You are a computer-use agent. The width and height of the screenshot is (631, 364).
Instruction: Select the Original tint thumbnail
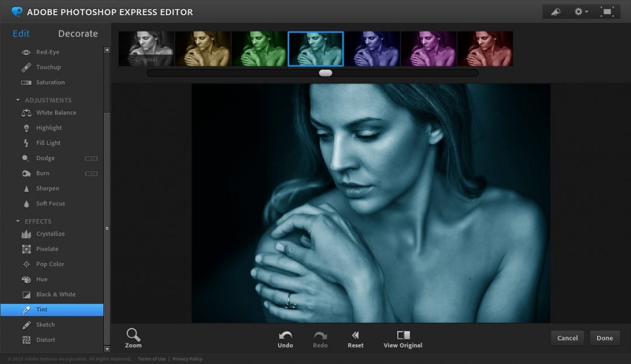click(x=147, y=48)
